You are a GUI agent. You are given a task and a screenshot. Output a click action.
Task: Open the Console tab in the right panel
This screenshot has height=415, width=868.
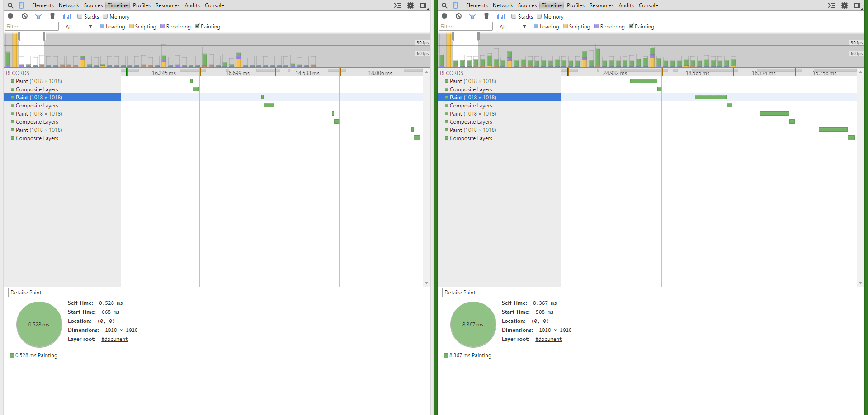(x=648, y=5)
